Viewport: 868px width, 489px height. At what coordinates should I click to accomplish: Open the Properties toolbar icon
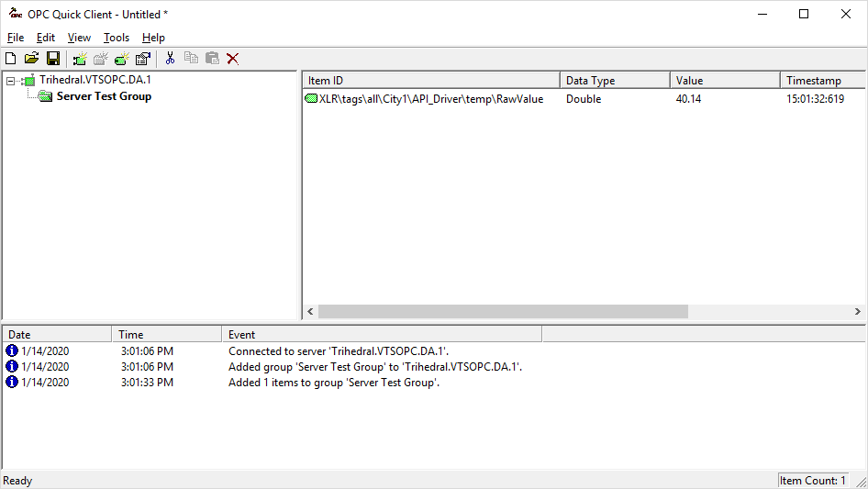pos(143,58)
